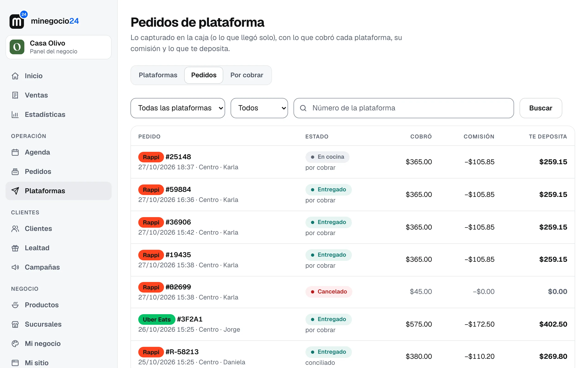This screenshot has width=588, height=368.
Task: Click the $402.50 deposit amount
Action: pos(553,324)
